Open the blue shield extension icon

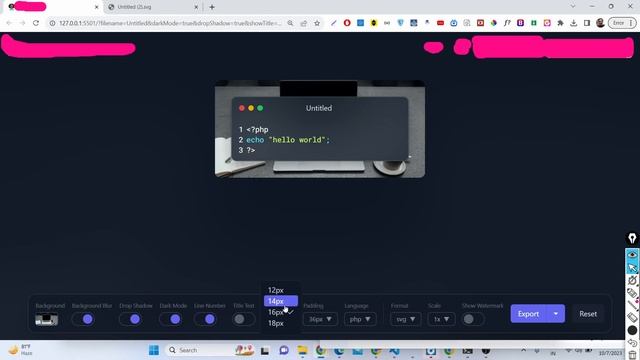coord(400,23)
